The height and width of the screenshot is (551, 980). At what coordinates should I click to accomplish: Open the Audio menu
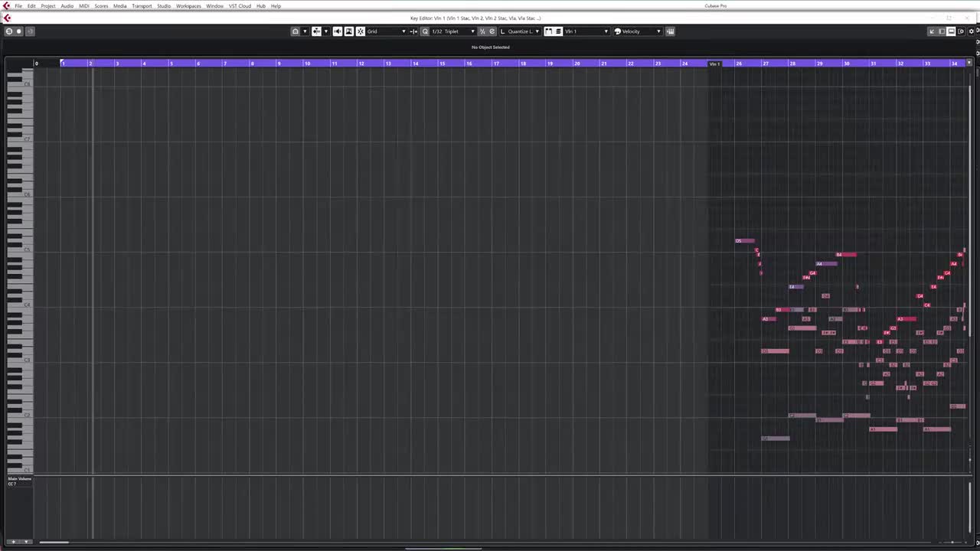tap(67, 6)
